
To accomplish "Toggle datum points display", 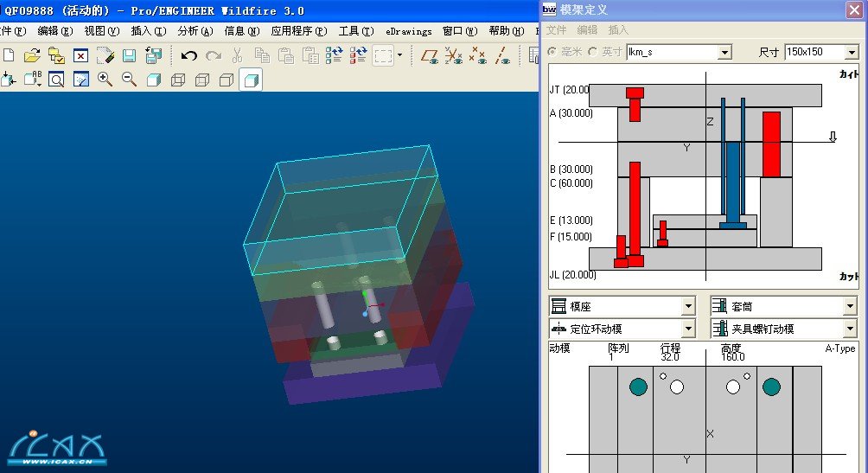I will point(478,55).
